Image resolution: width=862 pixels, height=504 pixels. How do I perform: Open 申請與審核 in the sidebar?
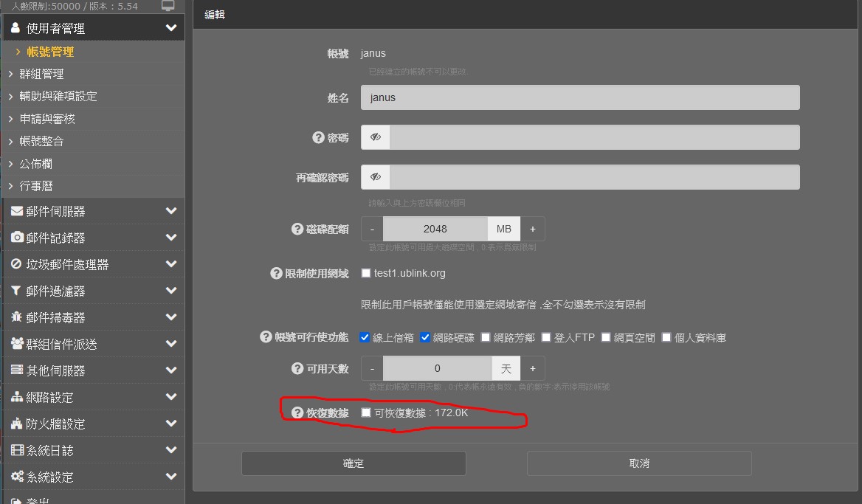(x=47, y=119)
